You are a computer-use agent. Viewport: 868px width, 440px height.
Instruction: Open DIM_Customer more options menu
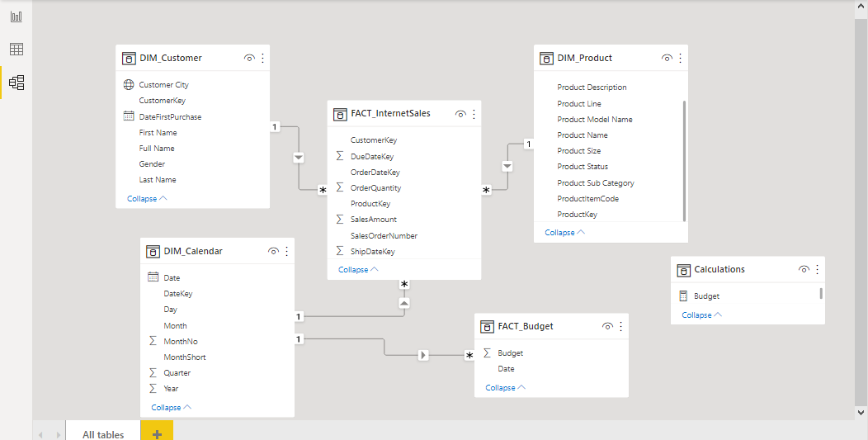[262, 58]
